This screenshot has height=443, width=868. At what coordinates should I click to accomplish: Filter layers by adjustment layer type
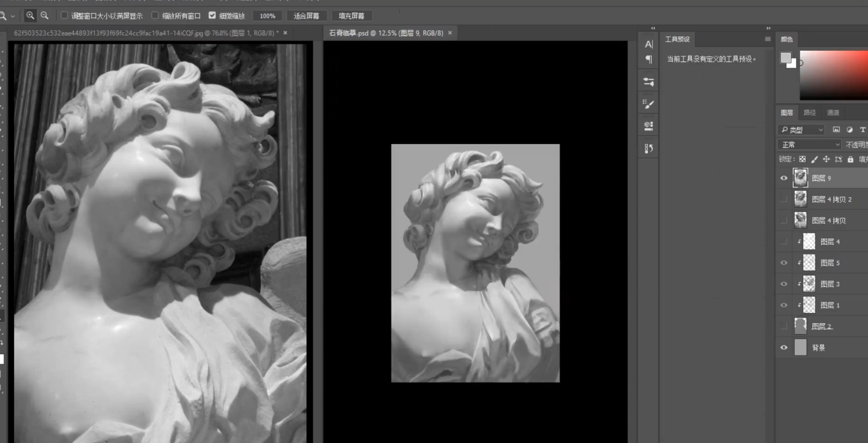[x=849, y=129]
